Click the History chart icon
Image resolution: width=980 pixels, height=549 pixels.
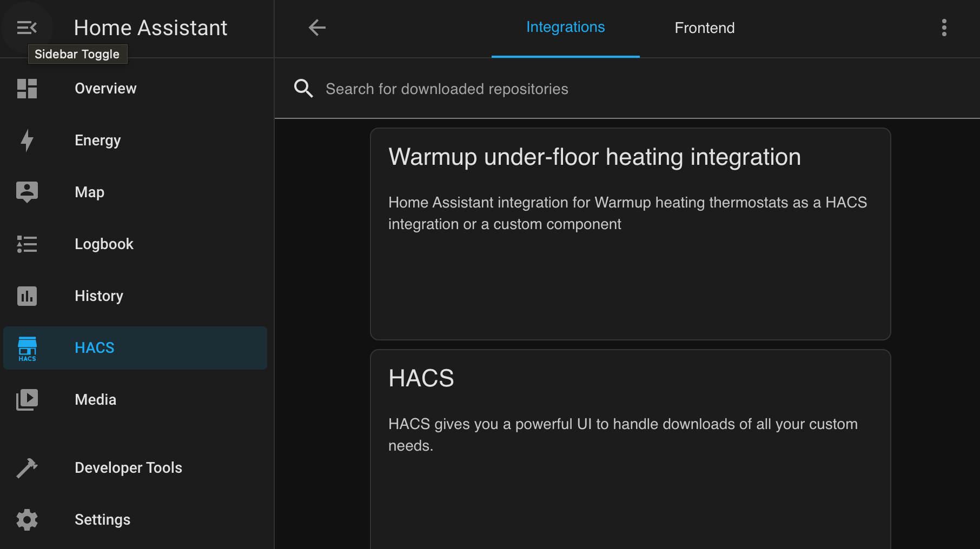(27, 296)
